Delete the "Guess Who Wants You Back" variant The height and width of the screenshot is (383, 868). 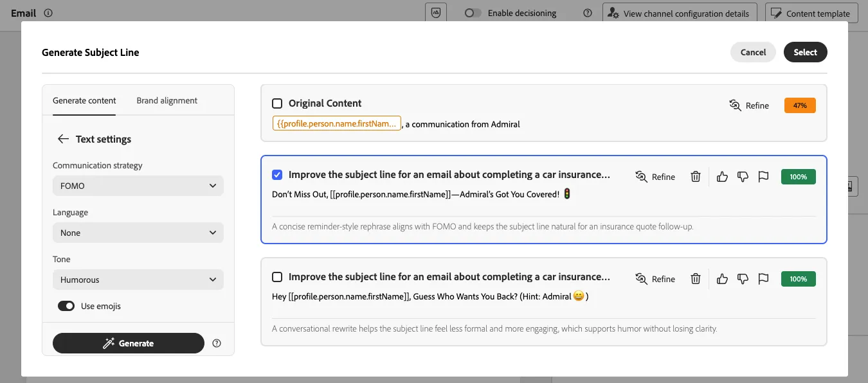695,279
